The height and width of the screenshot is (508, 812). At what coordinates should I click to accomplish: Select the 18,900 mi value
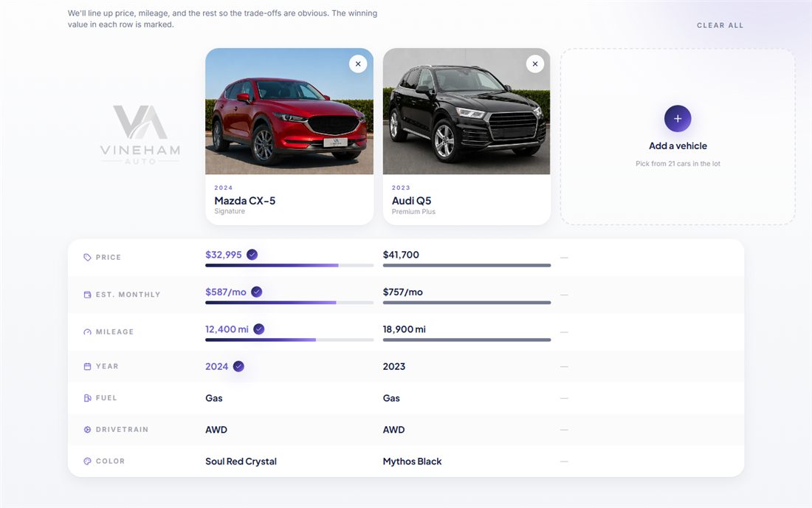404,329
